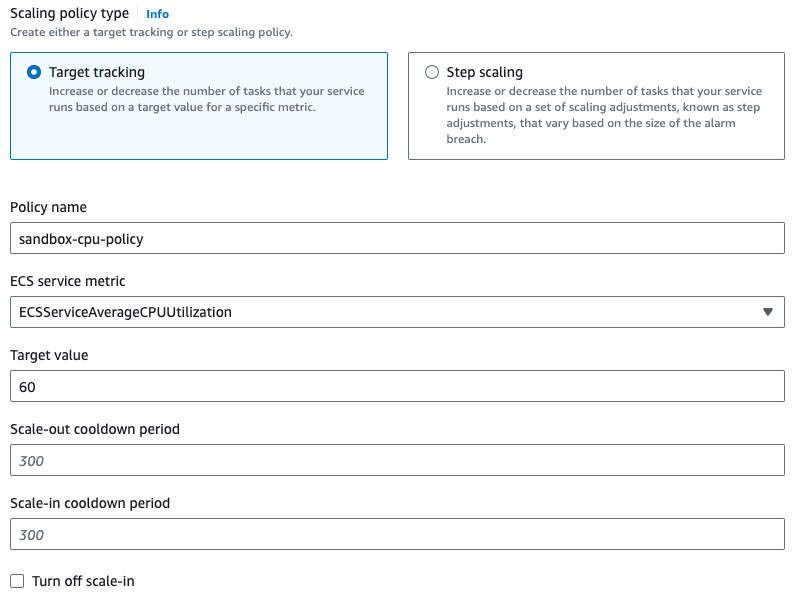796x597 pixels.
Task: Click the 'Scale-in cooldown period' label
Action: 90,503
